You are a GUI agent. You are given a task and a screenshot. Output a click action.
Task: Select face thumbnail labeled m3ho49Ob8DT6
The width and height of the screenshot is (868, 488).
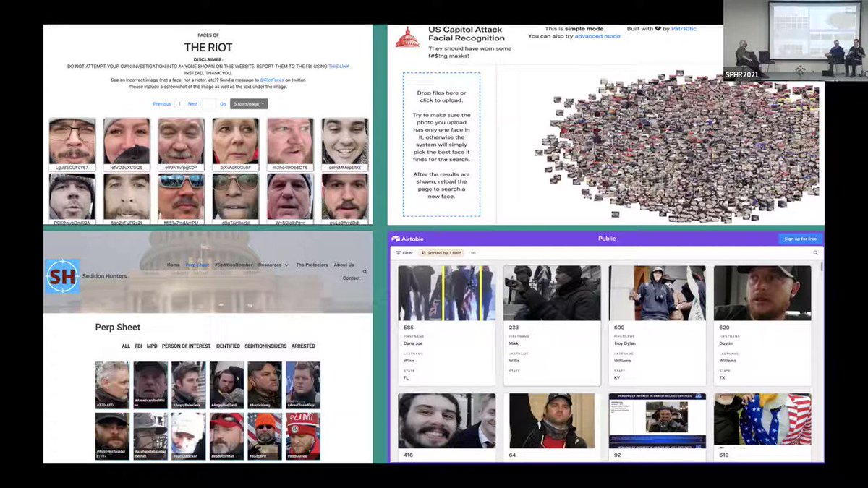[x=291, y=145]
